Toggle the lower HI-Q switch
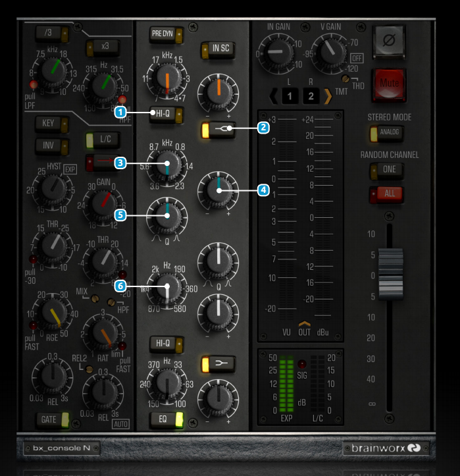 click(x=166, y=344)
